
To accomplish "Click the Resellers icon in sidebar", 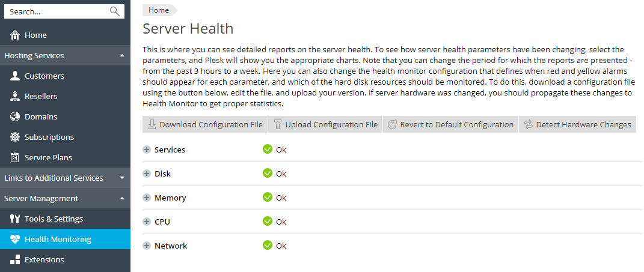I will coord(15,97).
